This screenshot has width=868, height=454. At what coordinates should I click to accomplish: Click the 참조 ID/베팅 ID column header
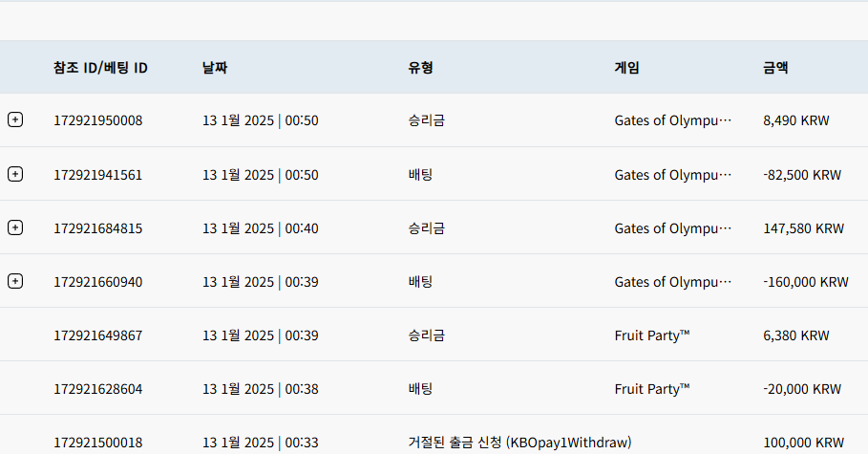point(100,68)
